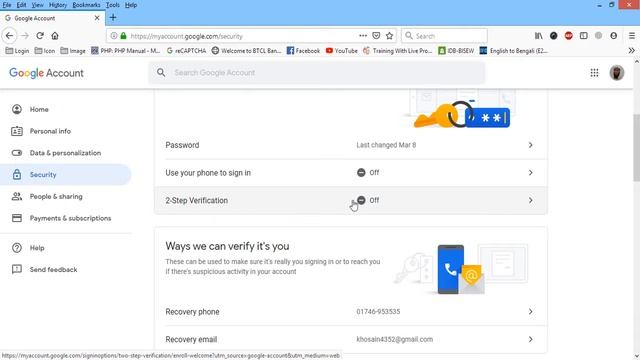Open the IDB-BISEW bookmark
This screenshot has width=640, height=360.
point(456,51)
